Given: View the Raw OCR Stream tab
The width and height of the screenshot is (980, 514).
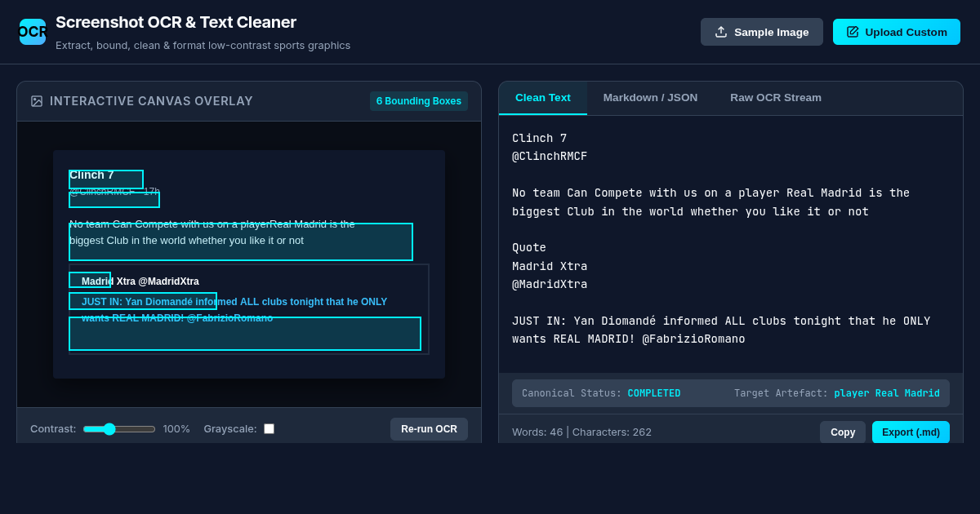Looking at the screenshot, I should pyautogui.click(x=776, y=98).
